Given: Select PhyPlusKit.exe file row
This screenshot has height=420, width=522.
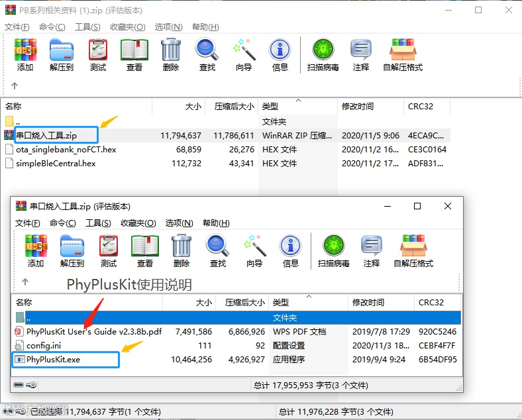Looking at the screenshot, I should 237,360.
